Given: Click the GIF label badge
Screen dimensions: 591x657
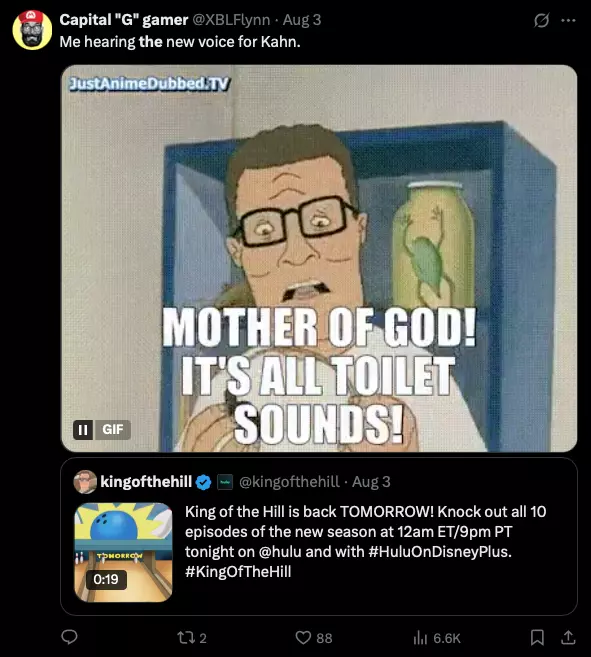Looking at the screenshot, I should (x=113, y=429).
